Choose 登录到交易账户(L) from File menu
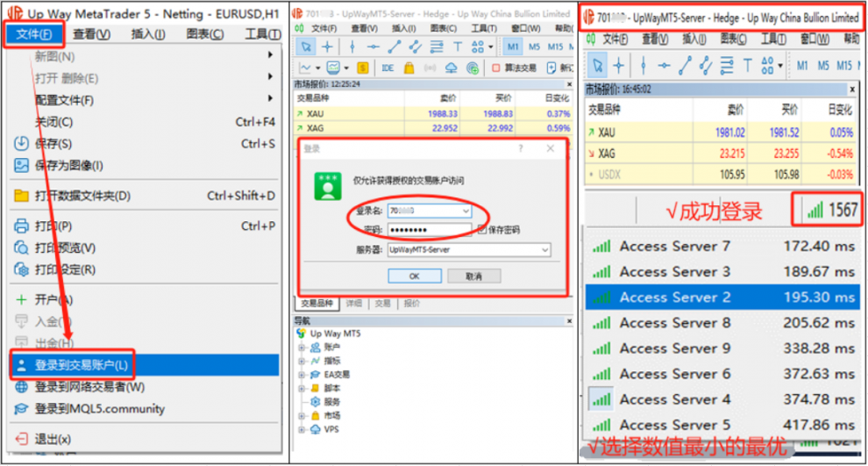 tap(82, 365)
